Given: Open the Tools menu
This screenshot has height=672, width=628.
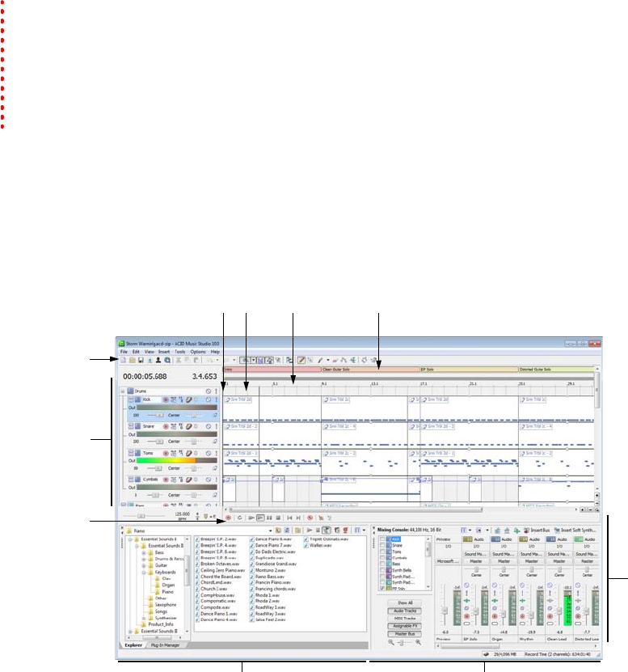Looking at the screenshot, I should click(x=180, y=352).
